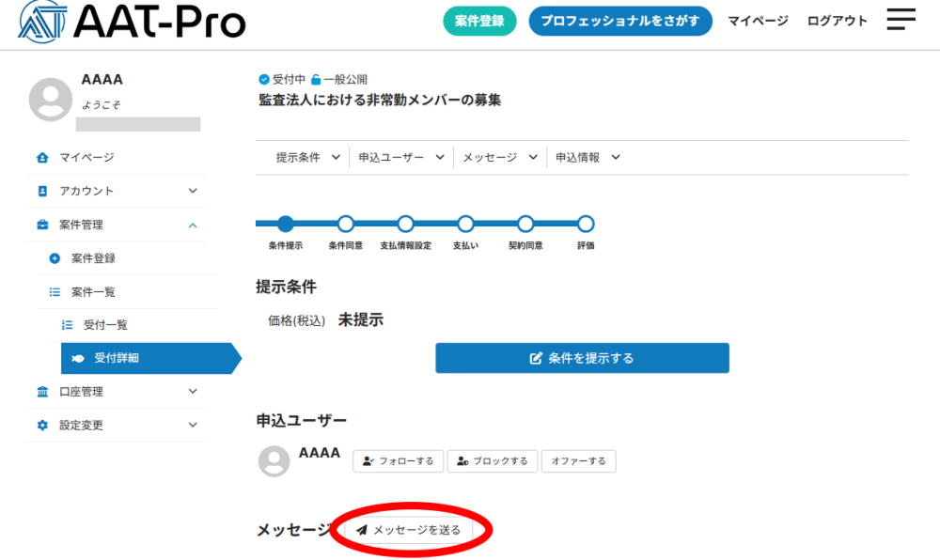Open the 提示条件 dropdown tab
The height and width of the screenshot is (560, 940).
pyautogui.click(x=307, y=158)
